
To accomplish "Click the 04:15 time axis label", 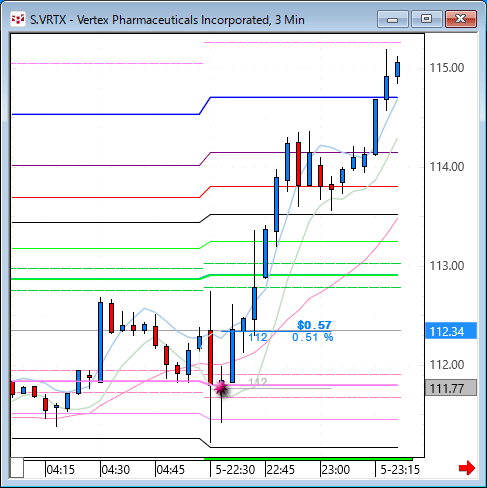I will (x=61, y=470).
